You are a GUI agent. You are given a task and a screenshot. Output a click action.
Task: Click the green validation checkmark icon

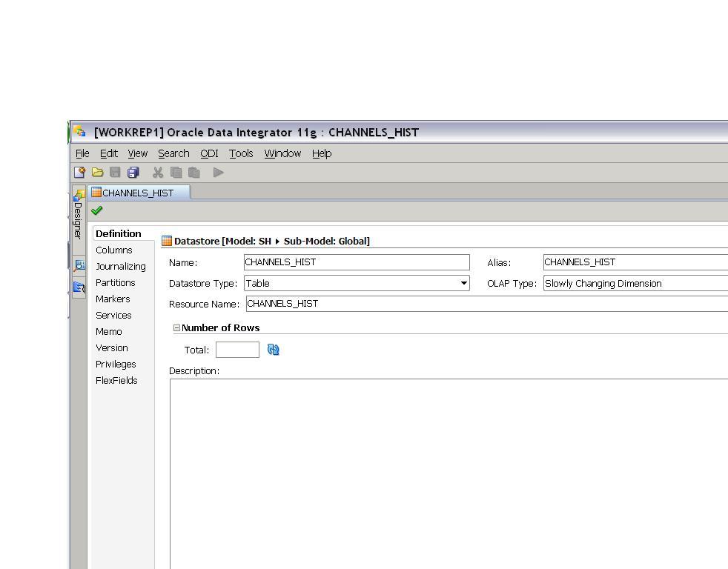pyautogui.click(x=97, y=210)
